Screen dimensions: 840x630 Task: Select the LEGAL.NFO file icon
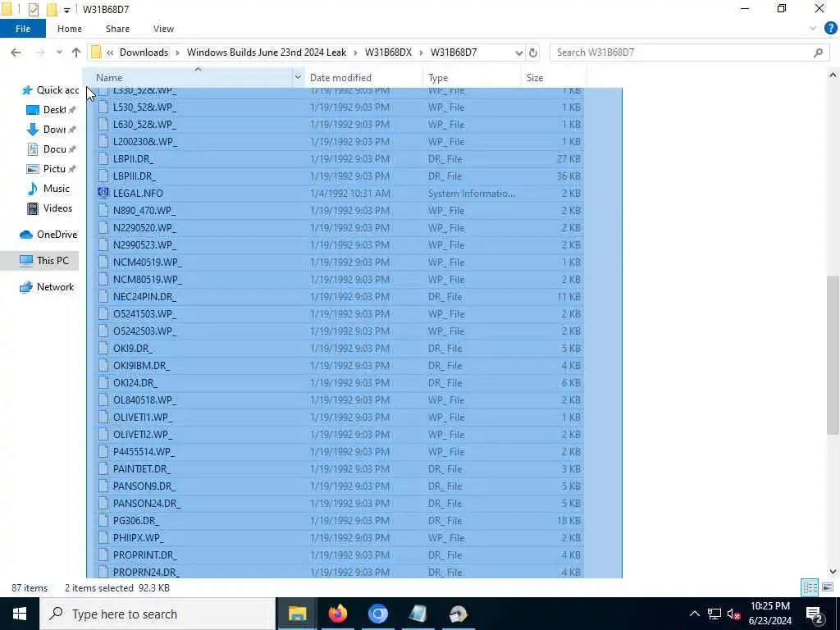point(103,193)
